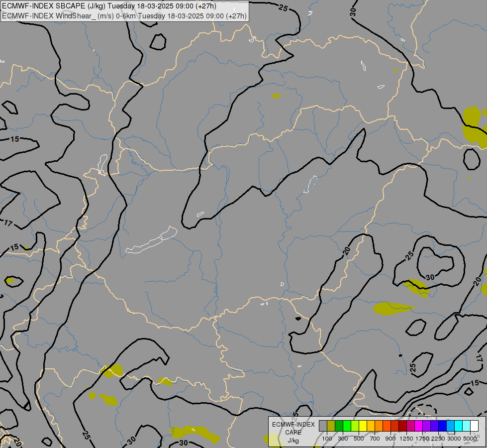Click the legend value 2250
Viewport: 487px width, 448px height.
[x=438, y=439]
